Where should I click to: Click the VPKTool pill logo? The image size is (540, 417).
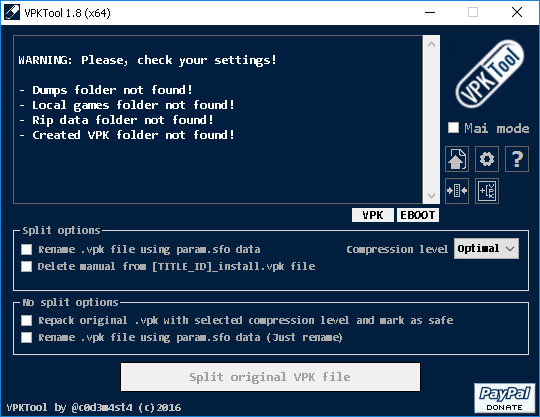pos(489,74)
